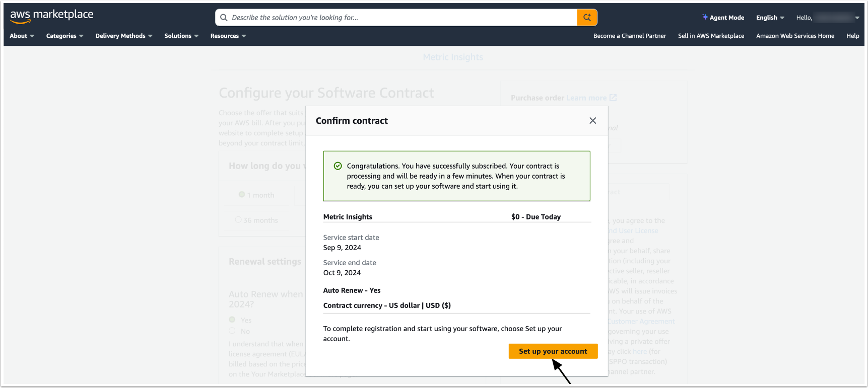Open the Learn more external link icon
The image size is (868, 388).
click(613, 98)
